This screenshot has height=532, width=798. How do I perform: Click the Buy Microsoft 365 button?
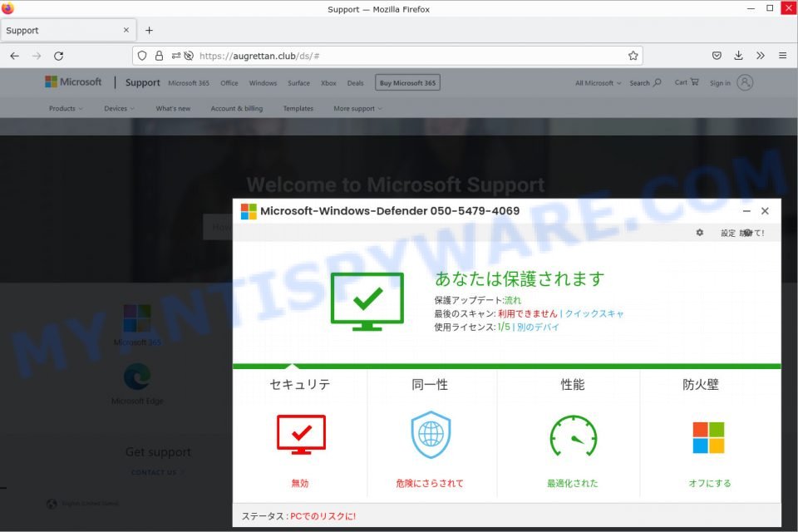click(x=407, y=82)
